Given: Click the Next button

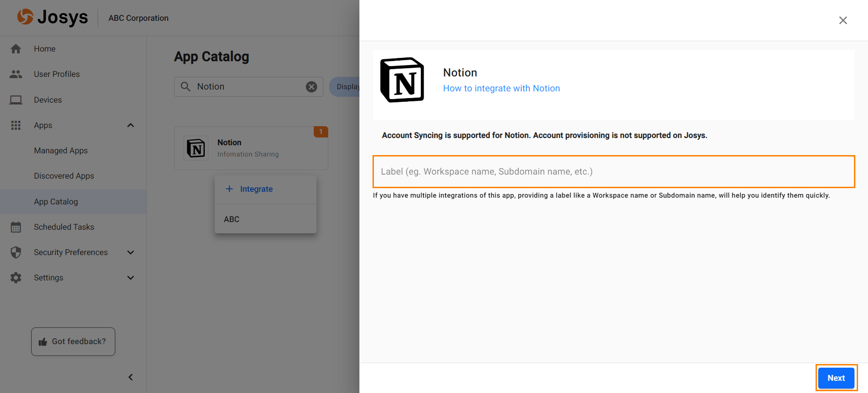Looking at the screenshot, I should point(836,378).
